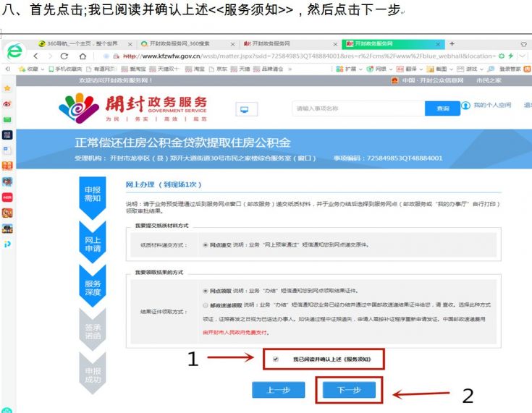Select the 邮政速递领取 radio option
Viewport: 532px width, 413px height.
pyautogui.click(x=206, y=305)
